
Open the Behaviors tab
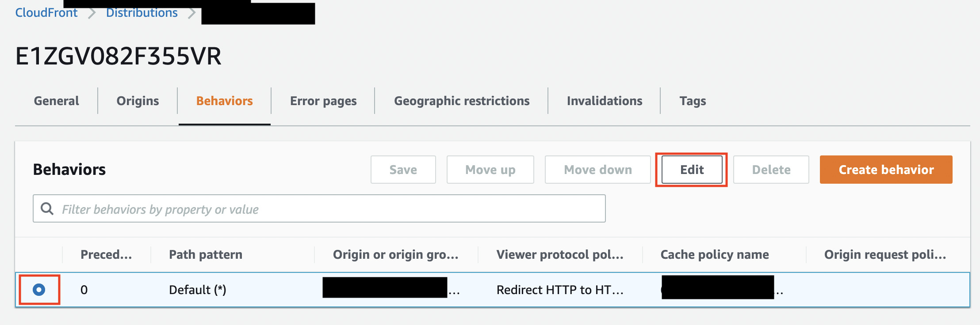point(225,101)
